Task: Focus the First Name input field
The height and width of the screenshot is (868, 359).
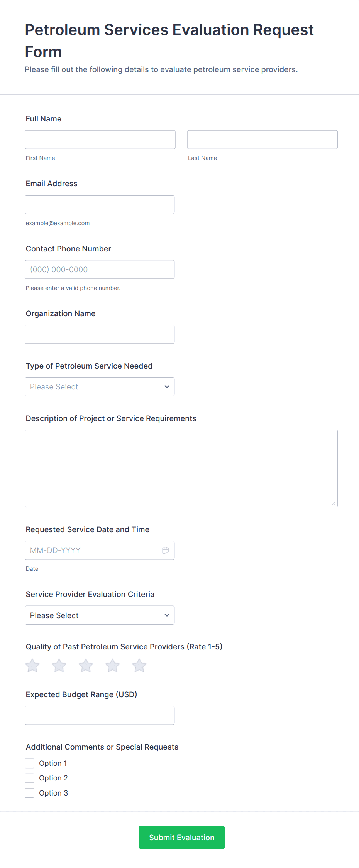Action: coord(100,140)
